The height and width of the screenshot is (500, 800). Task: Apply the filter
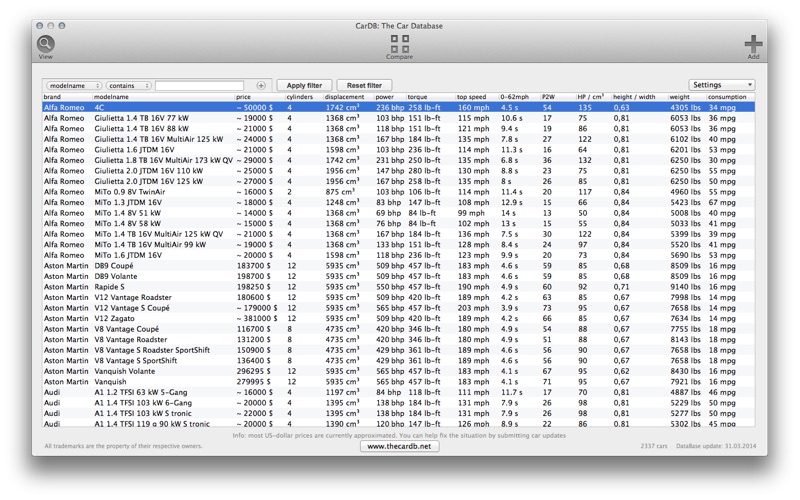[x=304, y=85]
